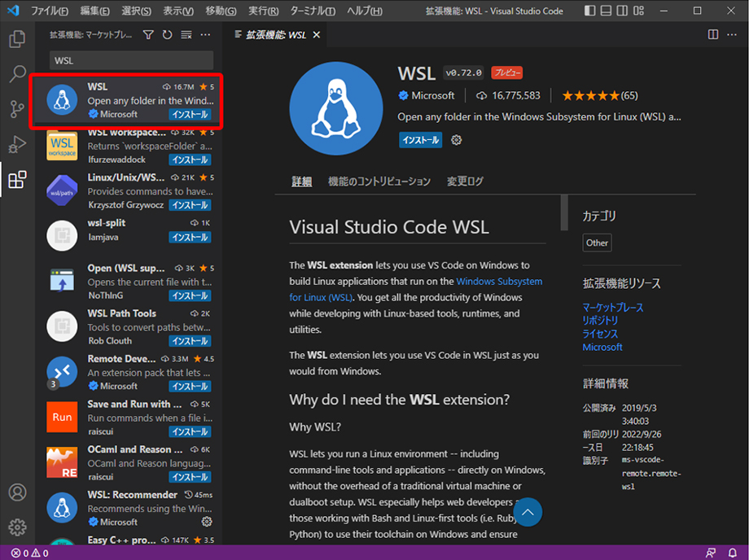Close the 拡張機能 WSL editor tab
The height and width of the screenshot is (560, 749).
click(316, 35)
